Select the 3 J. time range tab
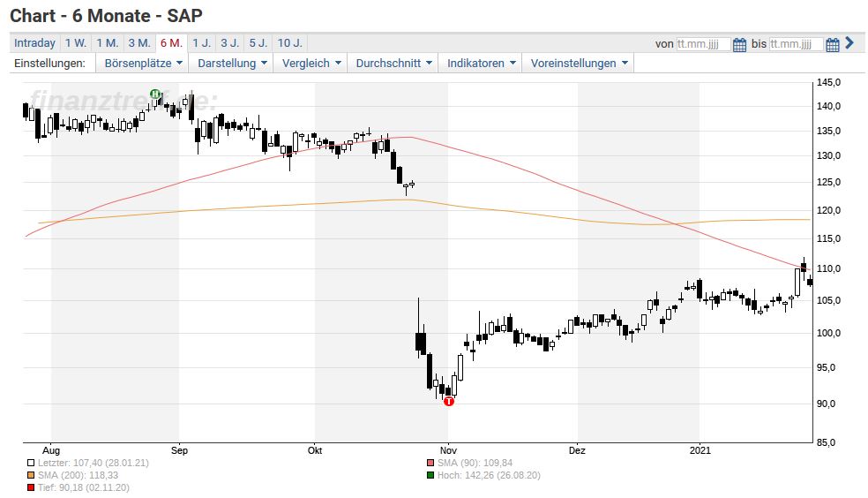The image size is (868, 498). (x=229, y=43)
